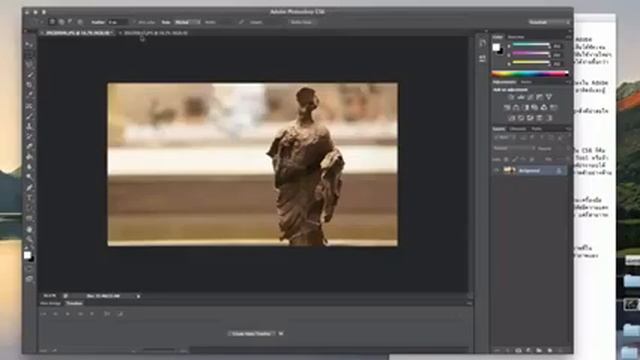Switch to the Paths tab
Image resolution: width=640 pixels, height=360 pixels.
(536, 129)
